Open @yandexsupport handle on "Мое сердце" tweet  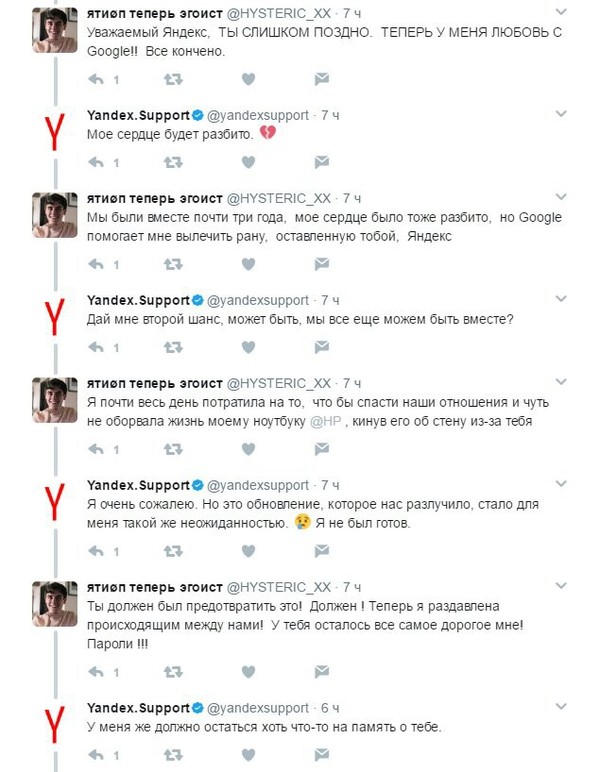coord(257,115)
